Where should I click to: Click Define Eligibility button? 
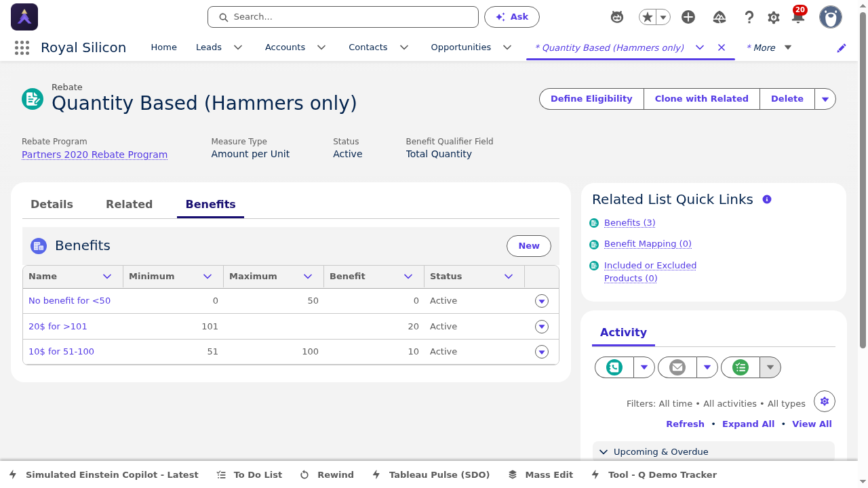(x=591, y=99)
